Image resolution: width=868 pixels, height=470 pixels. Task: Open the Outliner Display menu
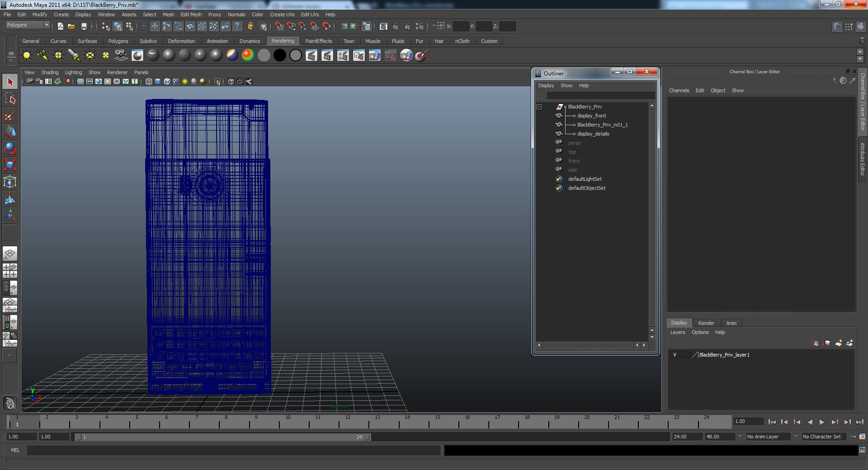coord(546,85)
